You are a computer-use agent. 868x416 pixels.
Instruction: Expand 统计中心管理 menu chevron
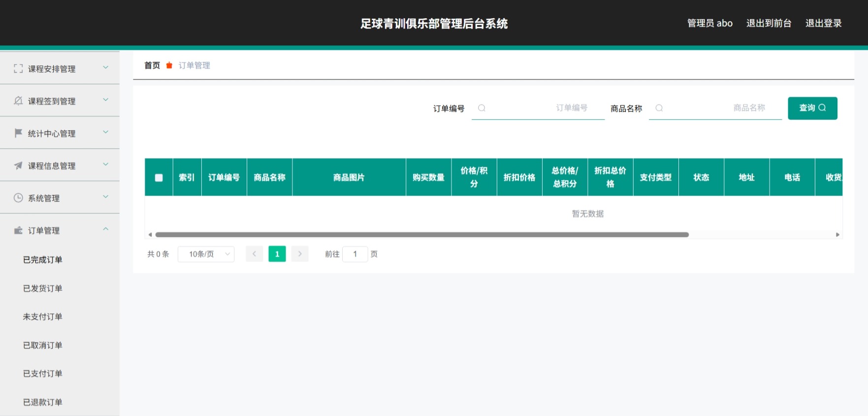(105, 132)
